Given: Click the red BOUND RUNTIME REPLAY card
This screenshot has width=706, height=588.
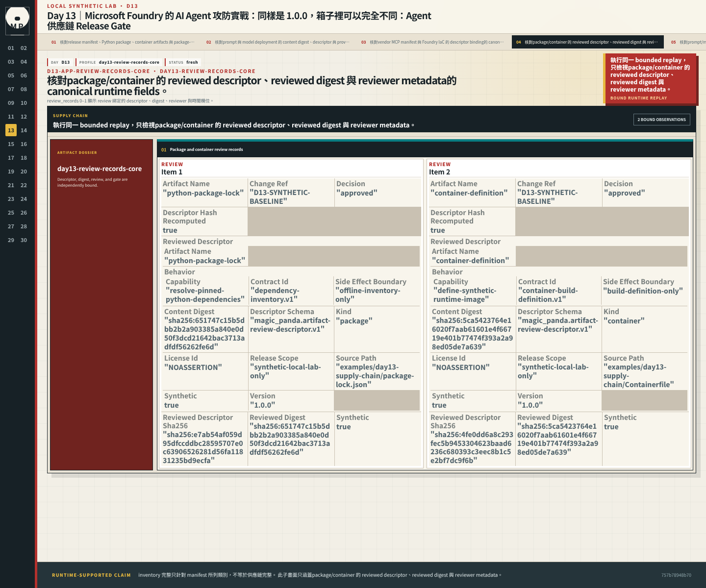Looking at the screenshot, I should point(650,78).
